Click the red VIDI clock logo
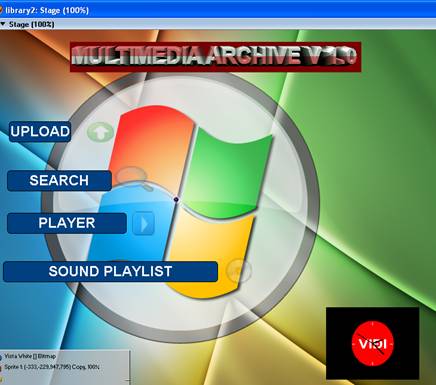This screenshot has width=436, height=385. coord(373,343)
